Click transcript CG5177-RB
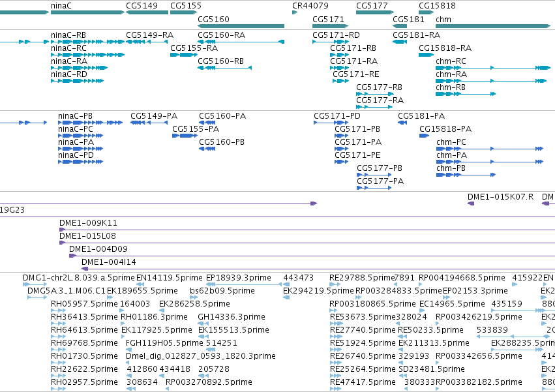The width and height of the screenshot is (555, 392). coord(375,94)
